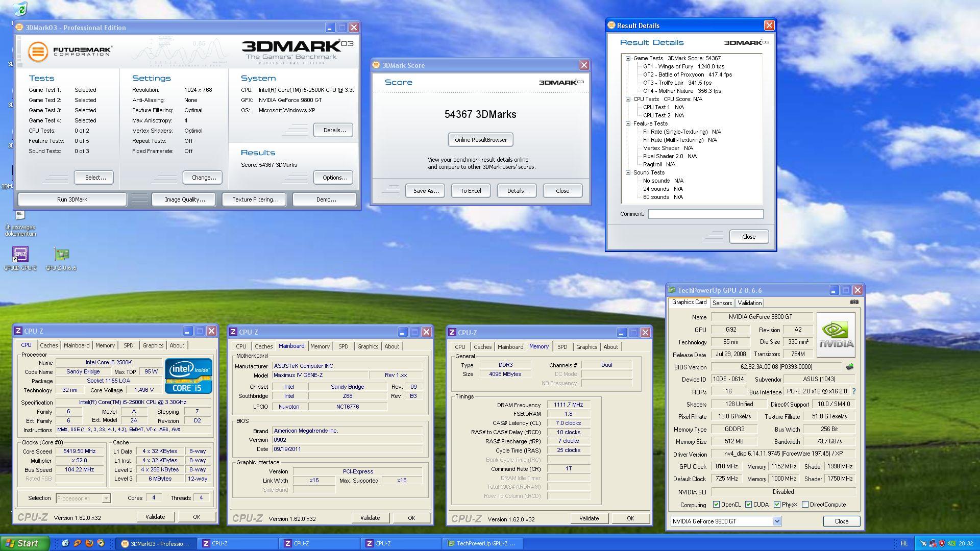Click the Intel Core i5 logo in CPU-Z

coord(188,376)
